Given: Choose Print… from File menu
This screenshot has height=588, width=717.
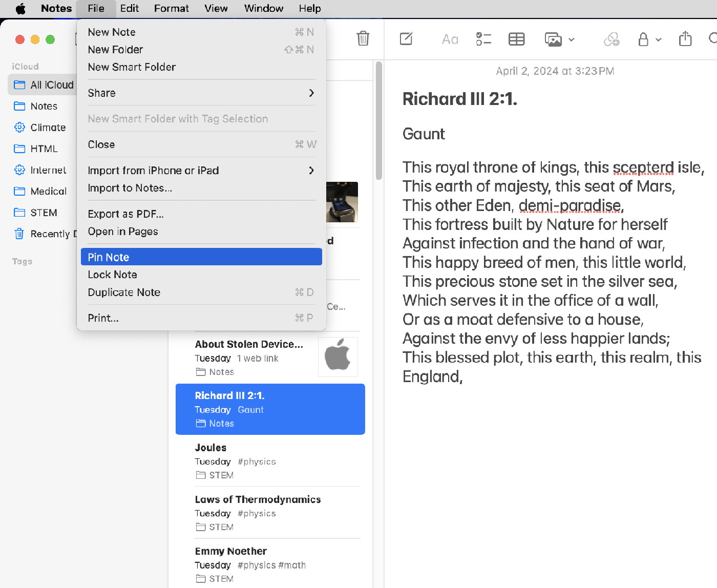Looking at the screenshot, I should click(201, 318).
